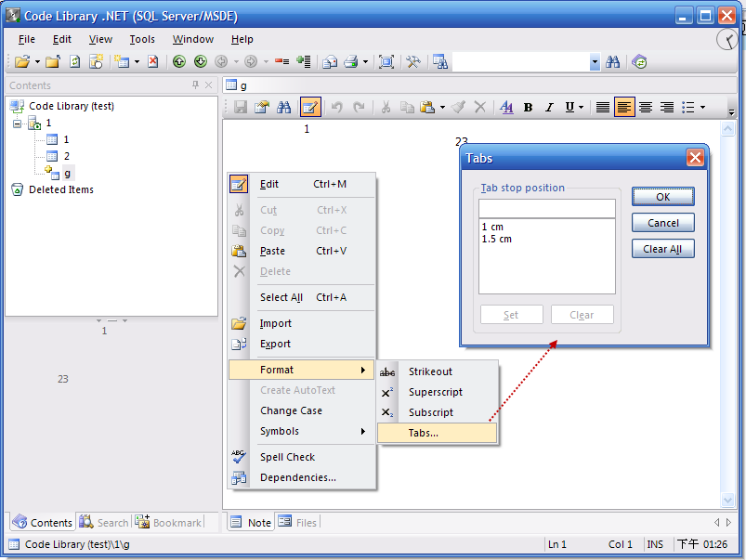The height and width of the screenshot is (560, 746).
Task: Click Dependencies... in context menu
Action: coord(303,477)
